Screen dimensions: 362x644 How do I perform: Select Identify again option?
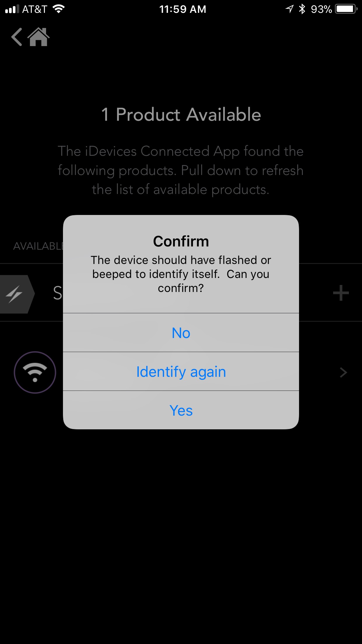pyautogui.click(x=181, y=372)
